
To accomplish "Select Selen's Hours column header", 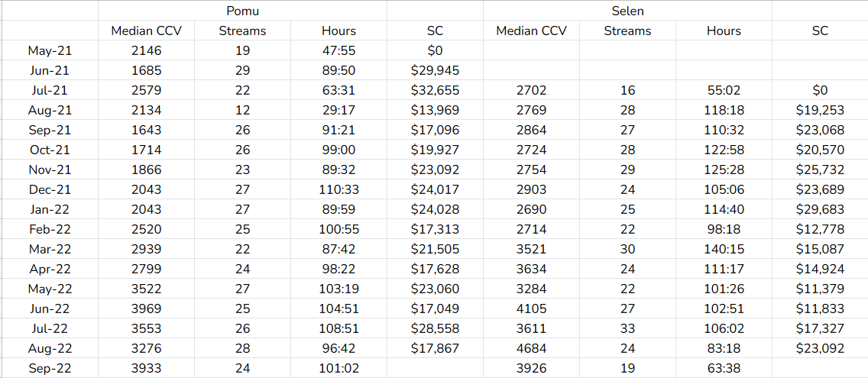I will coord(724,31).
